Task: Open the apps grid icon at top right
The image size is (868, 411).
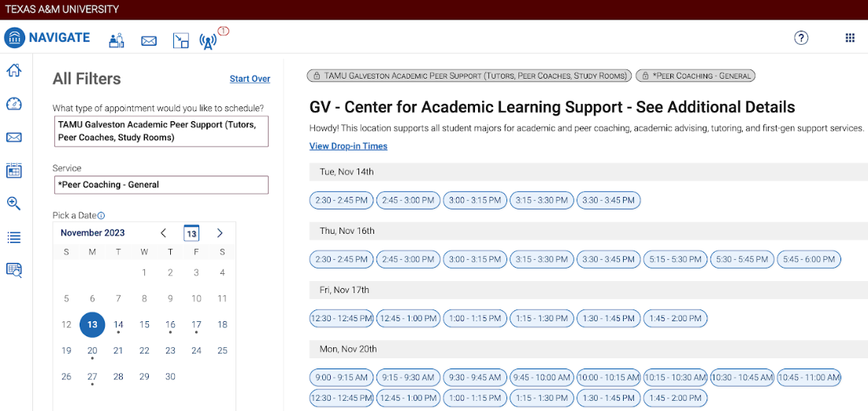Action: [x=851, y=38]
